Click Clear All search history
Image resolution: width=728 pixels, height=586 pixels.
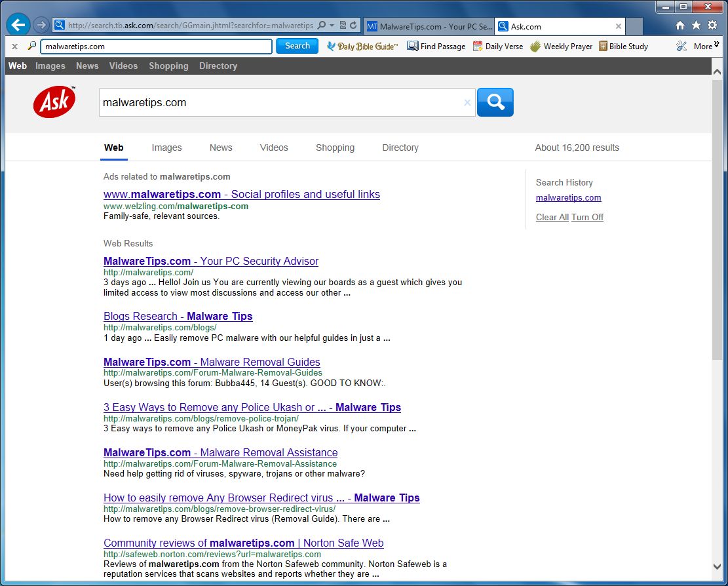[552, 218]
